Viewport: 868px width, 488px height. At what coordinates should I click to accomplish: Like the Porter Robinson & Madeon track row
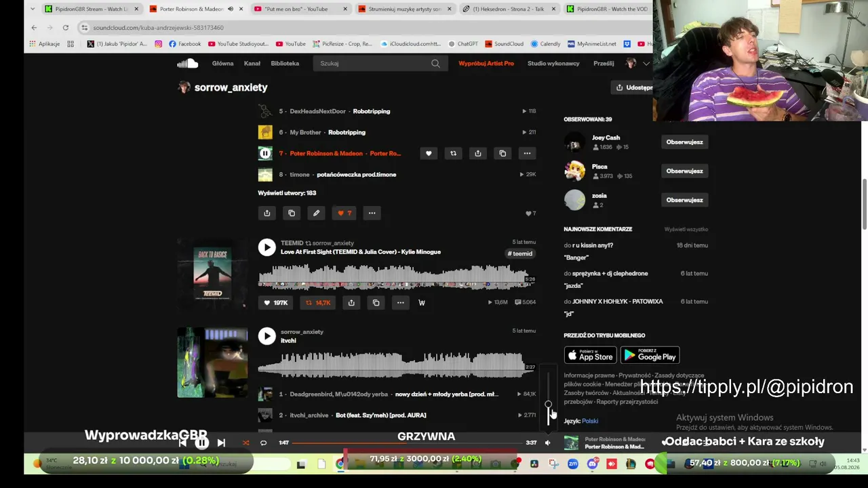(x=429, y=153)
